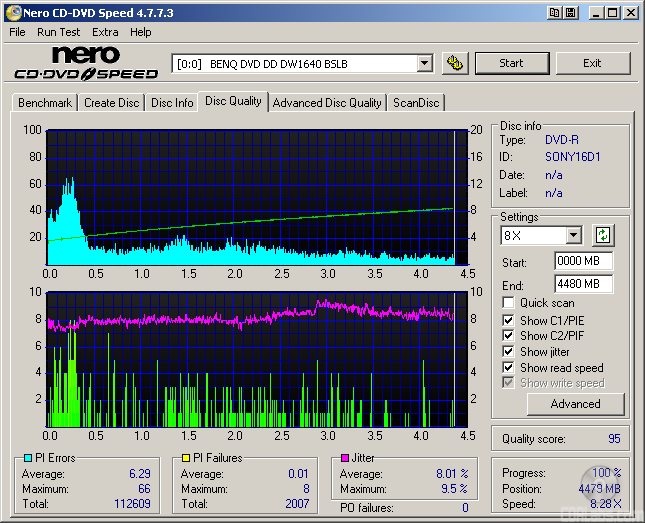
Task: Click the drive options icon beside the drive selector
Action: (x=455, y=63)
